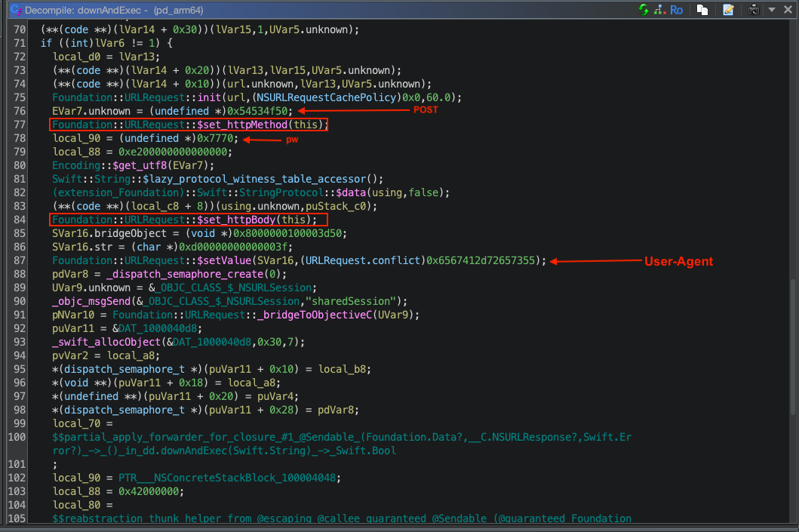Click the vertical scrollbar thumb of decompiler
This screenshot has height=532, width=799.
(794, 346)
